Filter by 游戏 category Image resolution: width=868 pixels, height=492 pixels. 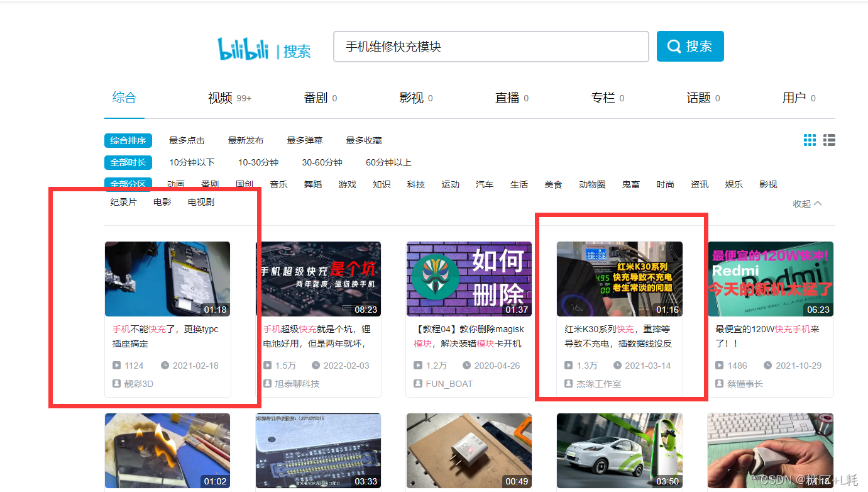[347, 184]
